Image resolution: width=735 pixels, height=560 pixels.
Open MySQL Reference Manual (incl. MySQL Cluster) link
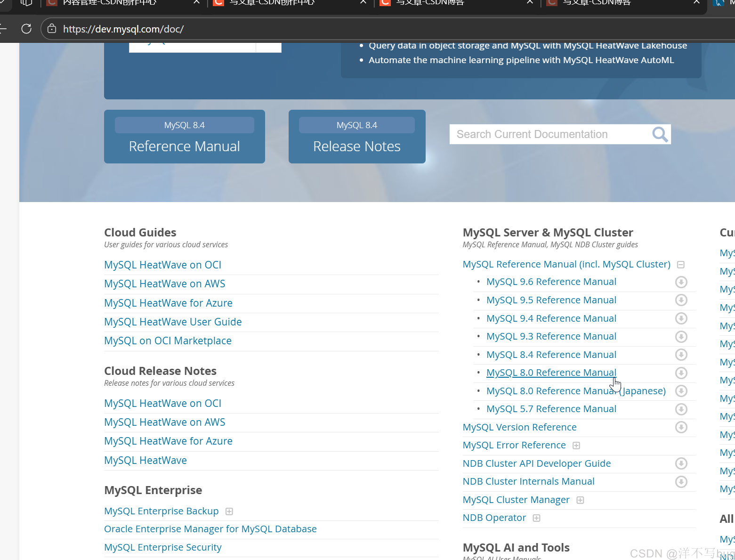tap(566, 264)
